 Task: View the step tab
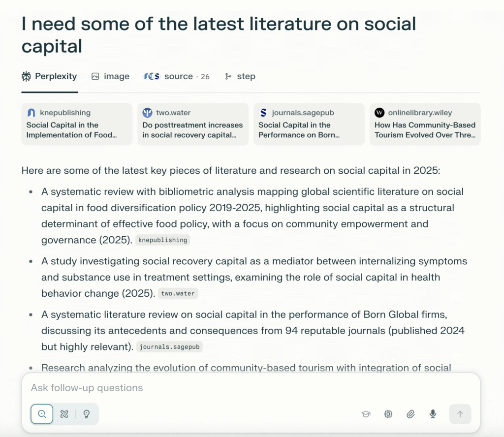click(x=240, y=76)
